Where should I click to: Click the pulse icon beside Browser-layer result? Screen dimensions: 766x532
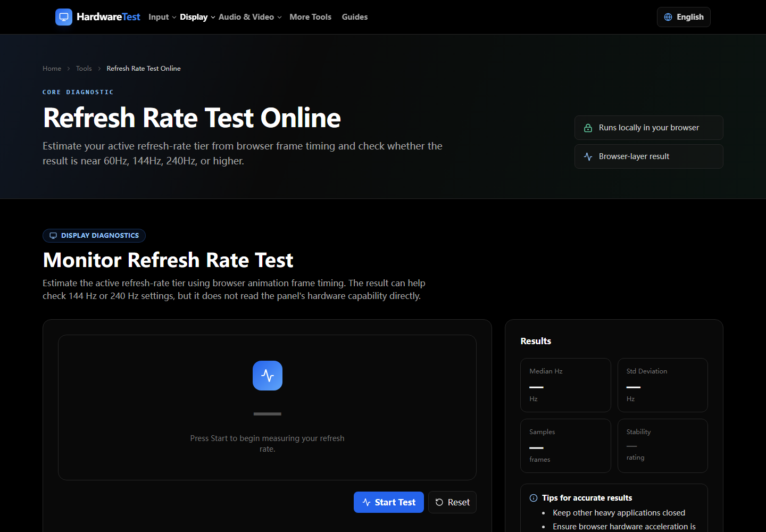click(x=588, y=156)
